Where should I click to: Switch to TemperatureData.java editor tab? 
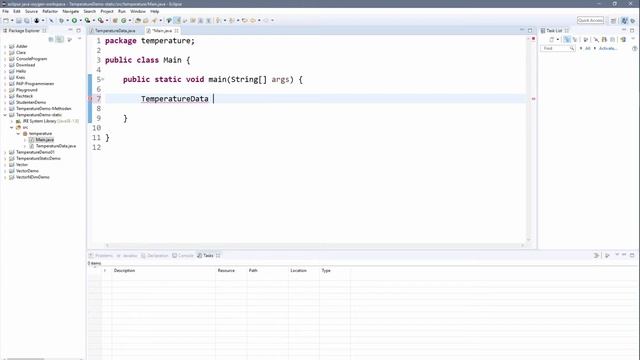[115, 31]
